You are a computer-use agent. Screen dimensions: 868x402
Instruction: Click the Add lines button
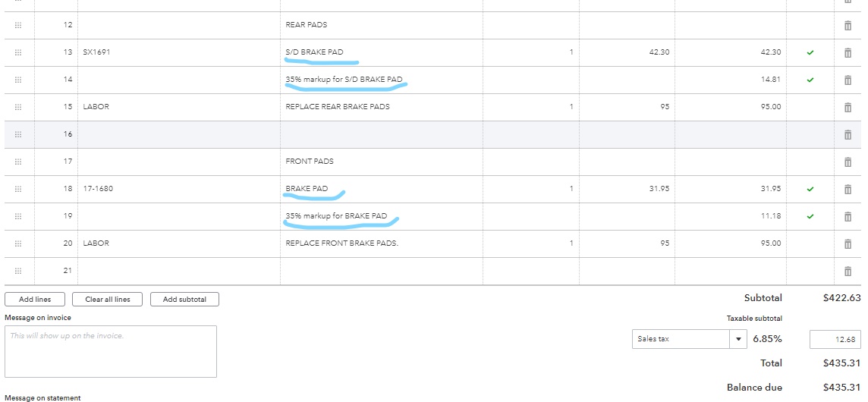tap(35, 300)
